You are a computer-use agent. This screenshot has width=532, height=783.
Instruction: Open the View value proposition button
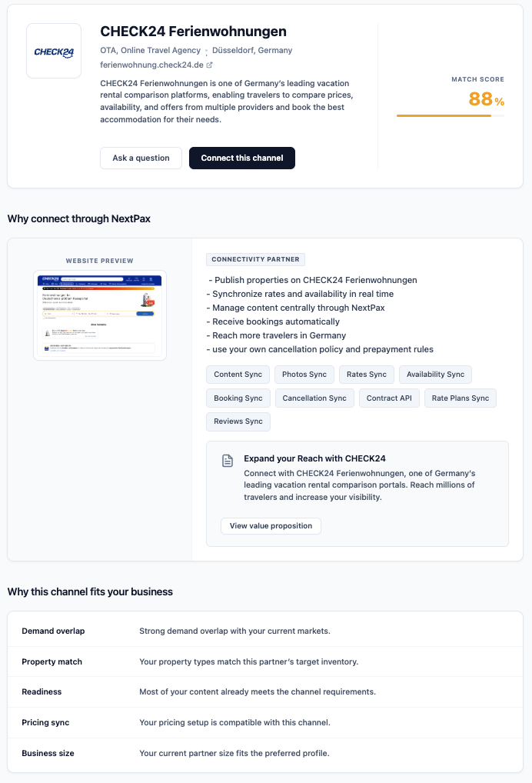(x=271, y=526)
